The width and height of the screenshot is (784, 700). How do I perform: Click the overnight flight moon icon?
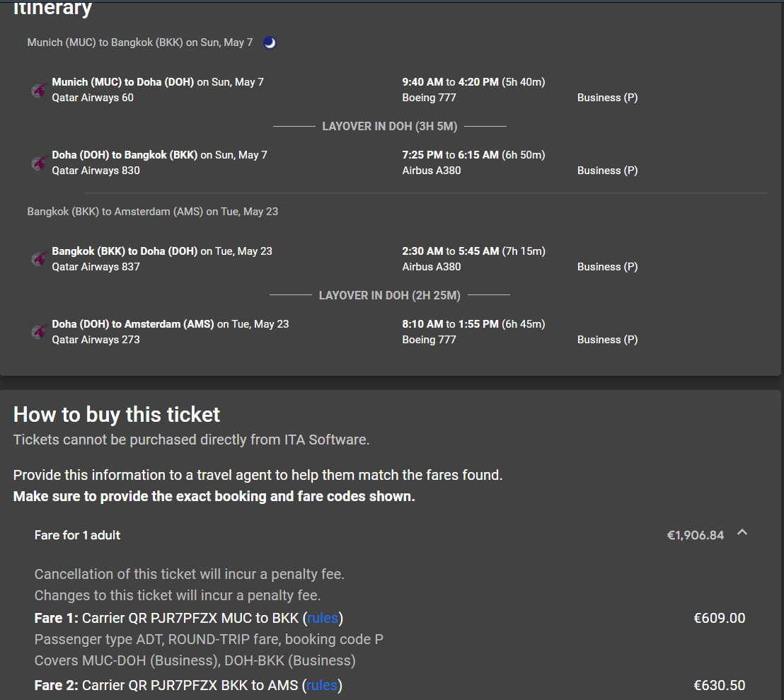click(270, 42)
